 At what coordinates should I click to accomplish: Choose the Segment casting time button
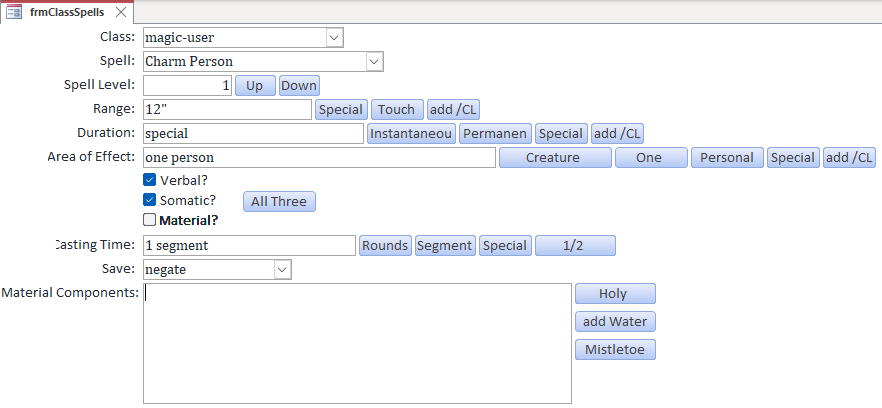click(x=444, y=246)
